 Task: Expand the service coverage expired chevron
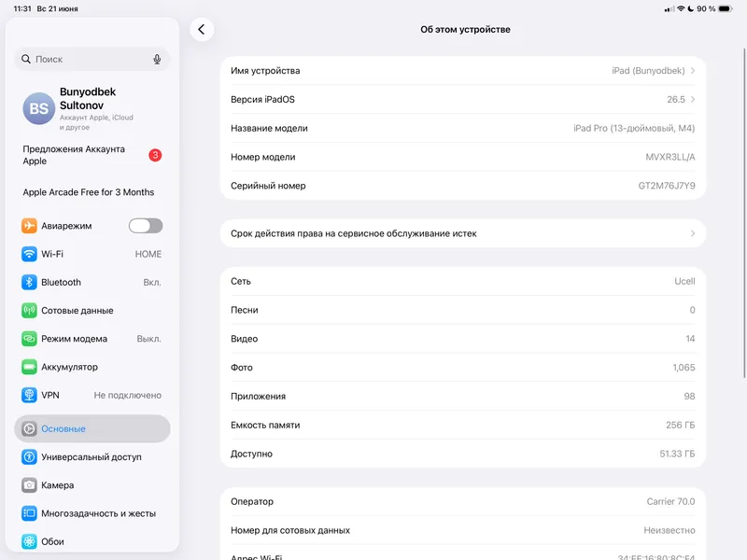tap(693, 233)
